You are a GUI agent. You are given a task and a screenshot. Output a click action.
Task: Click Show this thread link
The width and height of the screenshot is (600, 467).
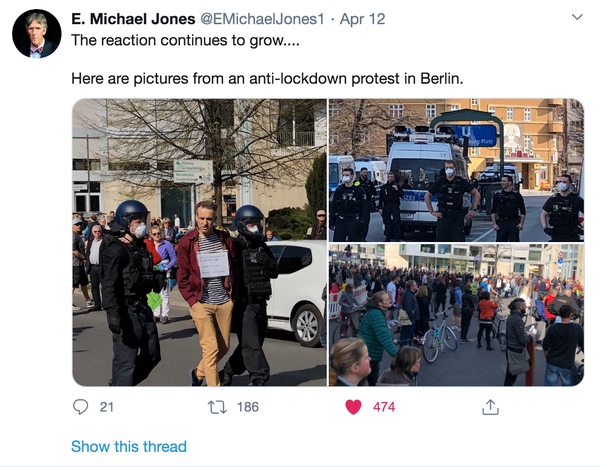tap(129, 446)
